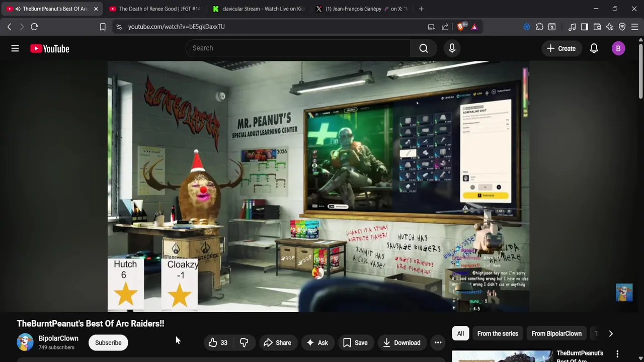The image size is (644, 362).
Task: Click the address bar URL
Action: point(176,27)
